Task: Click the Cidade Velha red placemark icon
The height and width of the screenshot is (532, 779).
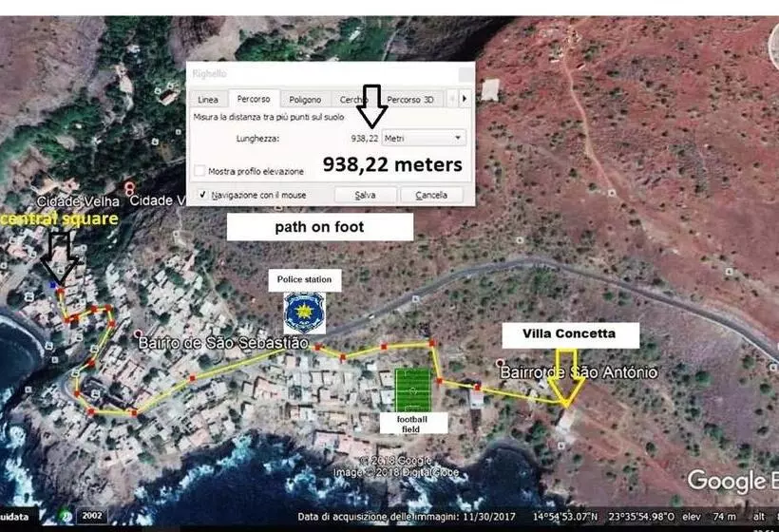Action: 129,187
